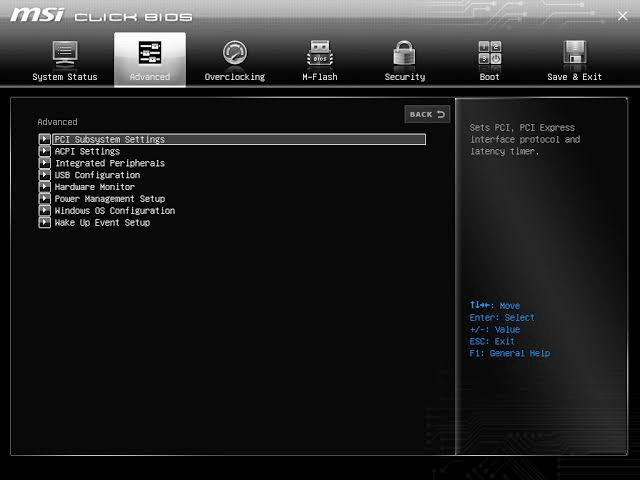Image resolution: width=640 pixels, height=480 pixels.
Task: Click the 'ESC: Exit' hint
Action: [492, 341]
